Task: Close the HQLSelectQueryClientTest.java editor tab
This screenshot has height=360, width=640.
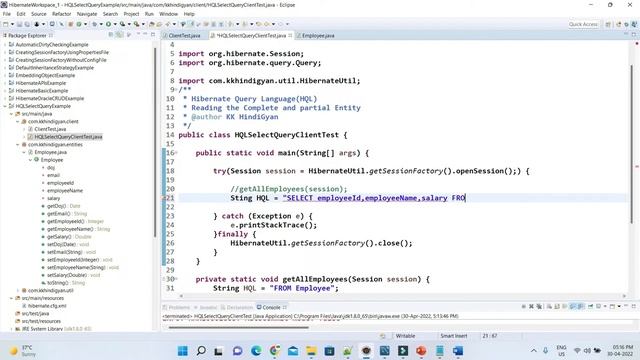Action: point(290,36)
